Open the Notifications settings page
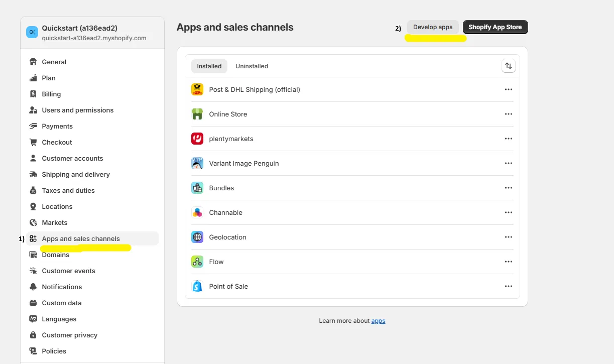 tap(92, 287)
